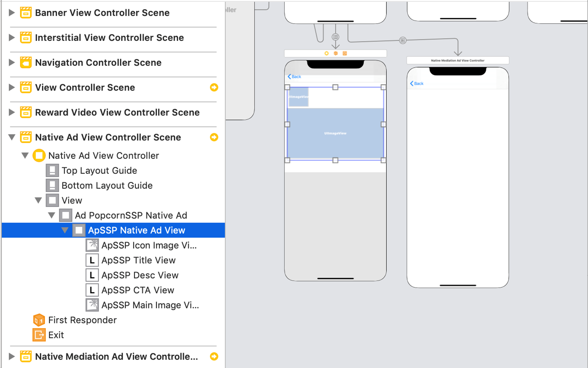Click the segue circle icon on the connector line
Screen dimensions: 588x368
[403, 40]
